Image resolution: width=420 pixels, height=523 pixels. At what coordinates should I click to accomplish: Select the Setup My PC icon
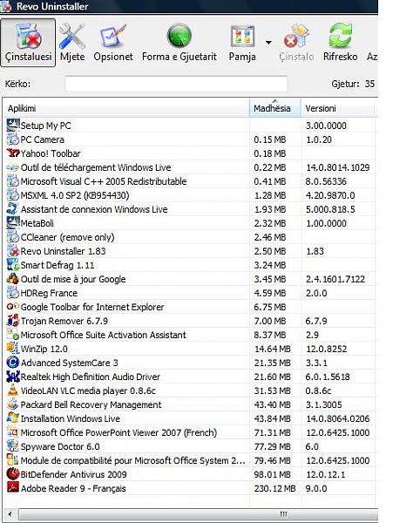point(13,126)
